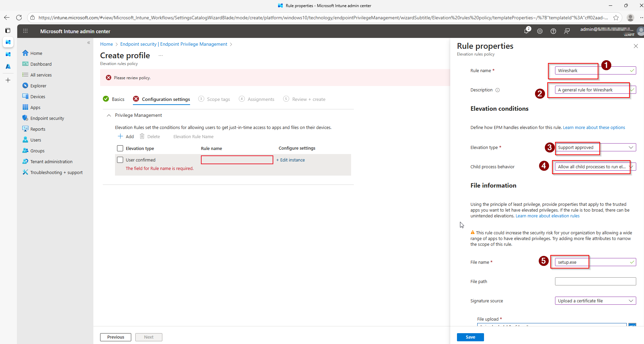Image resolution: width=644 pixels, height=344 pixels.
Task: Tick the User confirmed row checkbox
Action: tap(120, 160)
